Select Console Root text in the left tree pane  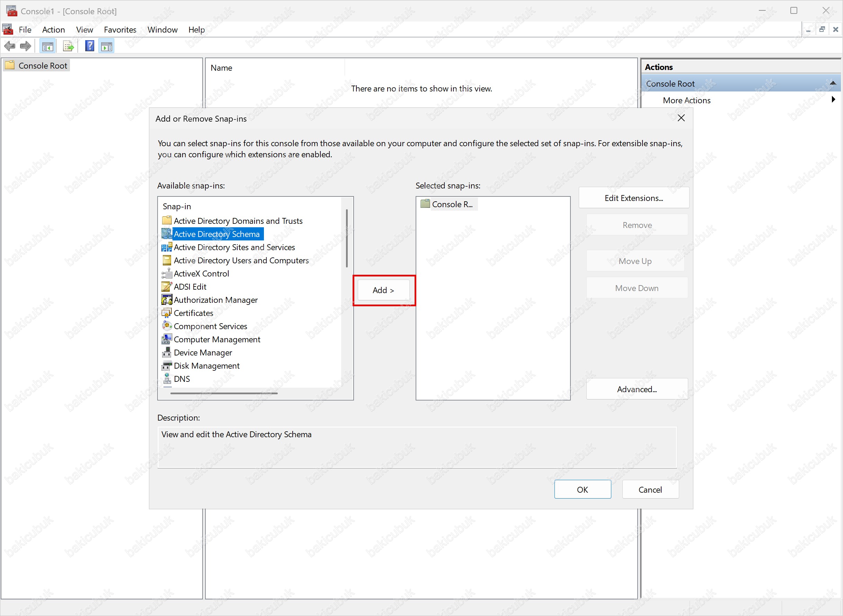pyautogui.click(x=43, y=65)
